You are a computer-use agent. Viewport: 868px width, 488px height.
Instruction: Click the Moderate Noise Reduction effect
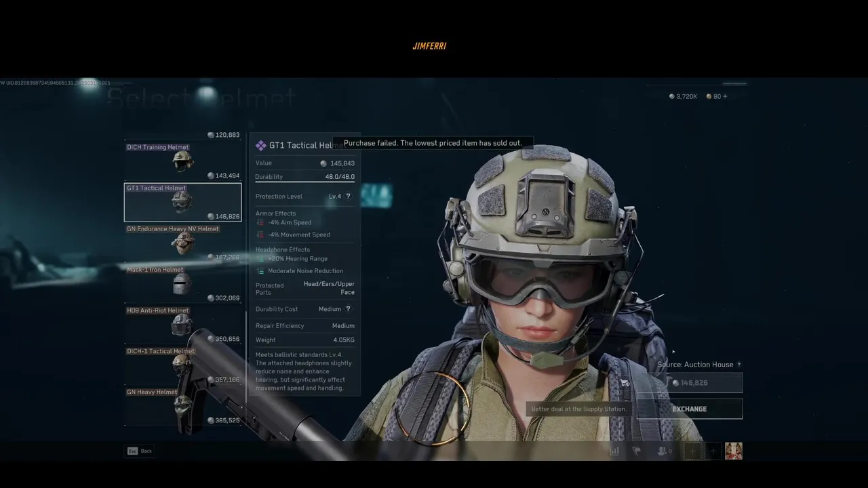(x=305, y=271)
